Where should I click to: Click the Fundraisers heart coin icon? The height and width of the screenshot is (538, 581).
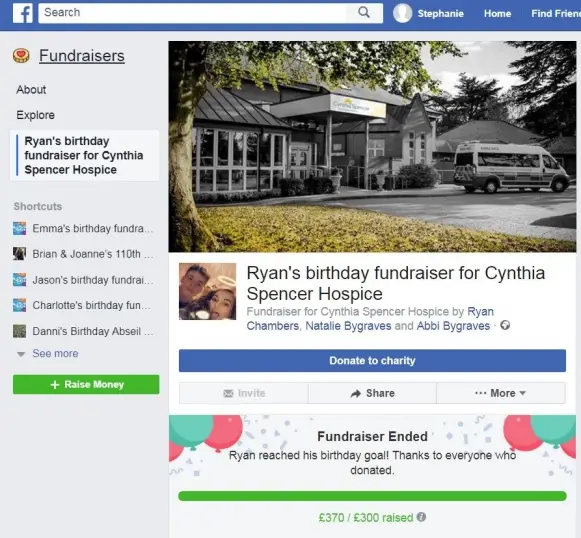point(21,56)
